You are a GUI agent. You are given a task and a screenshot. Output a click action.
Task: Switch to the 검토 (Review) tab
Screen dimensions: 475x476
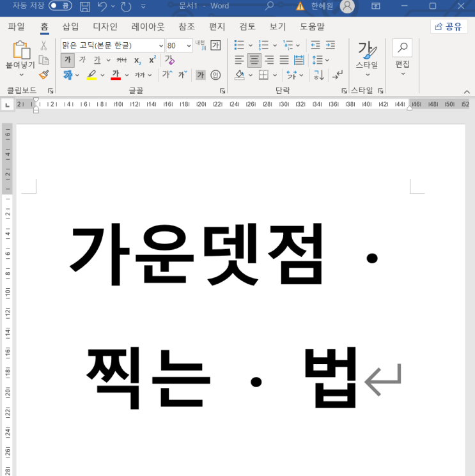coord(247,27)
